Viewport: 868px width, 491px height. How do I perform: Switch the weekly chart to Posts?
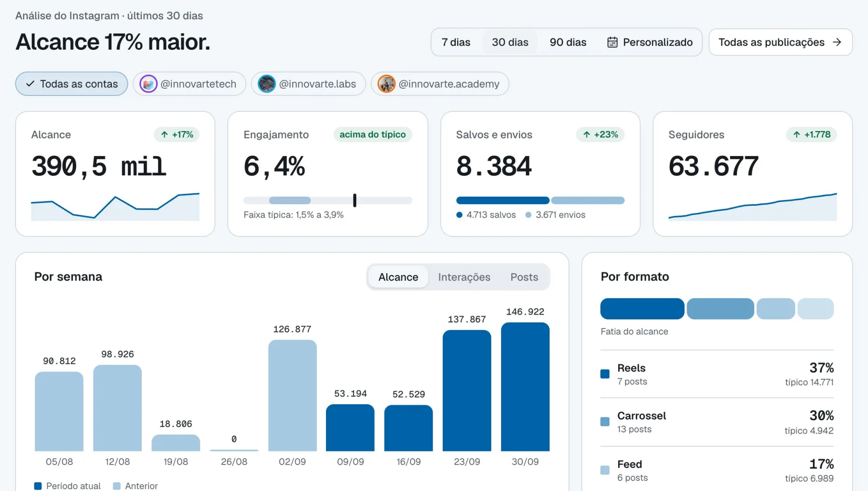pyautogui.click(x=524, y=277)
